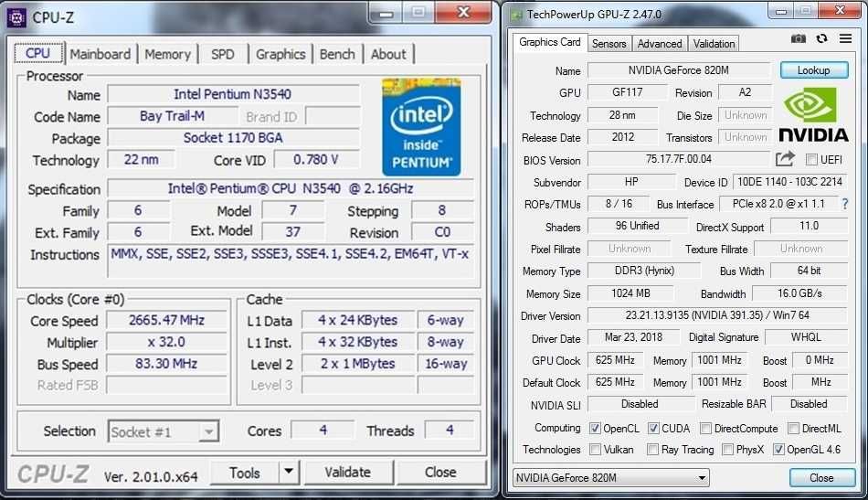Click the GPU name field NVIDIA GeForce 820M
The width and height of the screenshot is (868, 500).
(679, 70)
